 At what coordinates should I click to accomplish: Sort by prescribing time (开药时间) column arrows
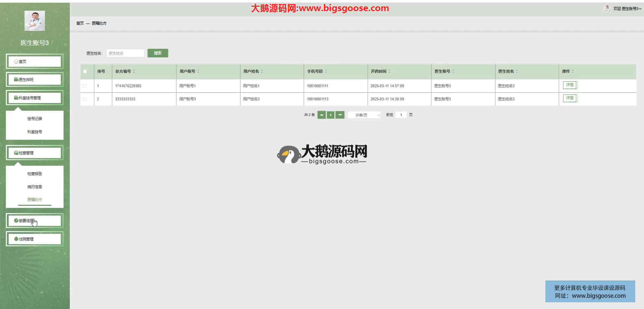(389, 71)
